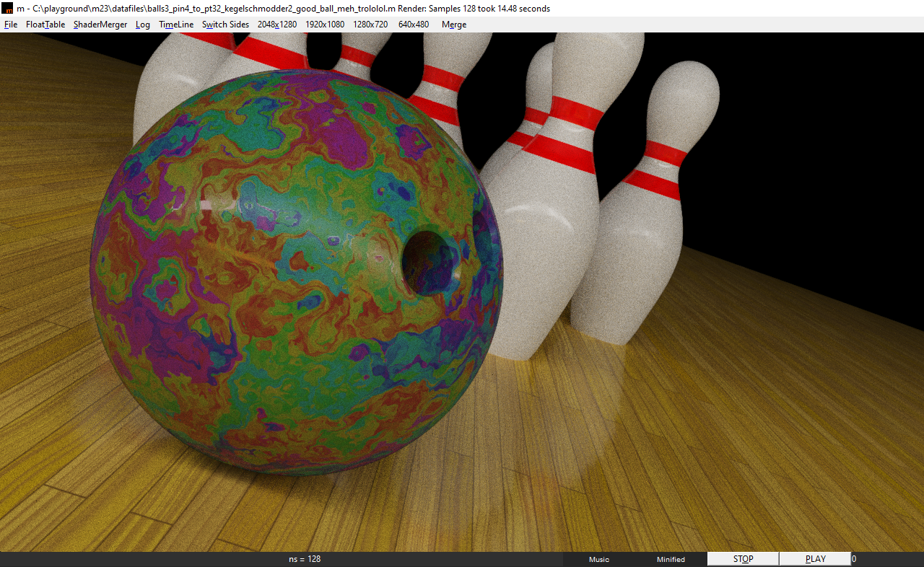Set resolution to 2048x1280
This screenshot has height=567, width=924.
point(277,25)
